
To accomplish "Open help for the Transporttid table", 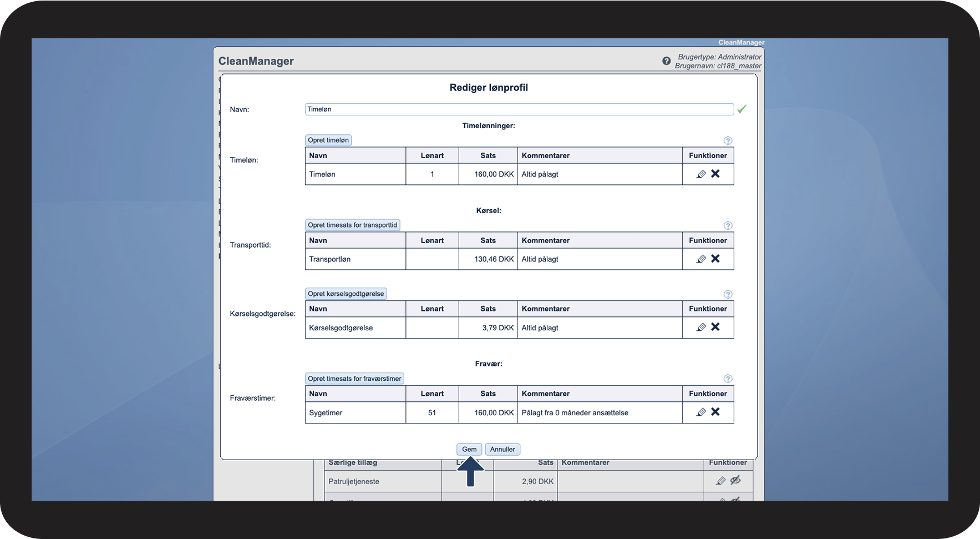I will click(728, 226).
